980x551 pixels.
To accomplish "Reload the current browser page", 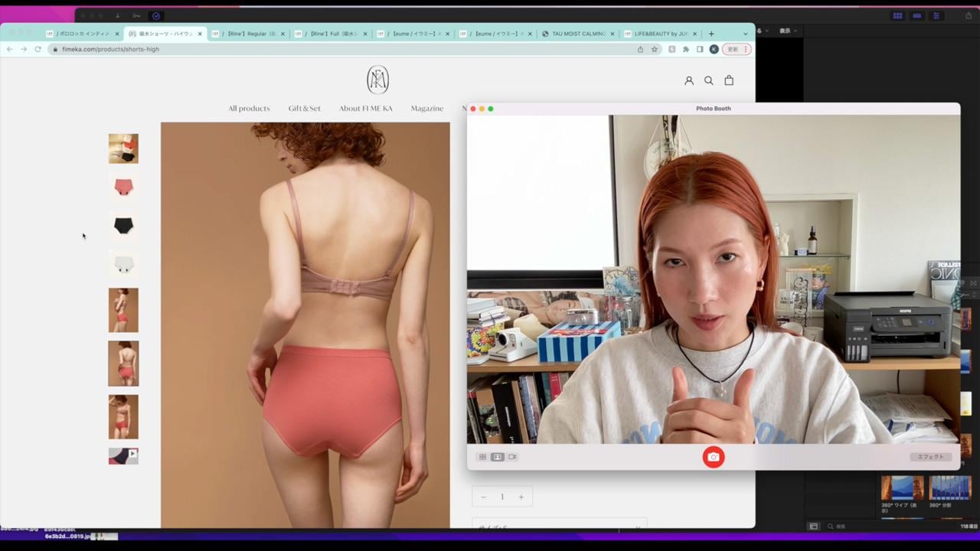I will tap(38, 49).
